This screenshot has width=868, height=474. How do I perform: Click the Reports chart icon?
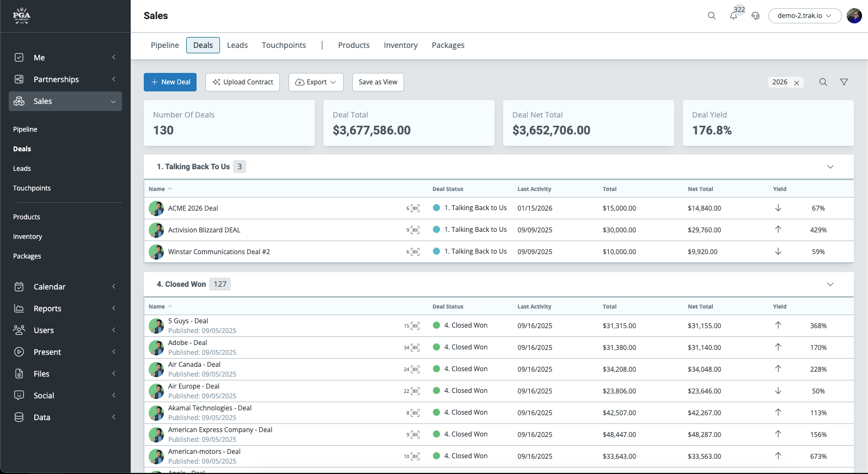pos(19,309)
